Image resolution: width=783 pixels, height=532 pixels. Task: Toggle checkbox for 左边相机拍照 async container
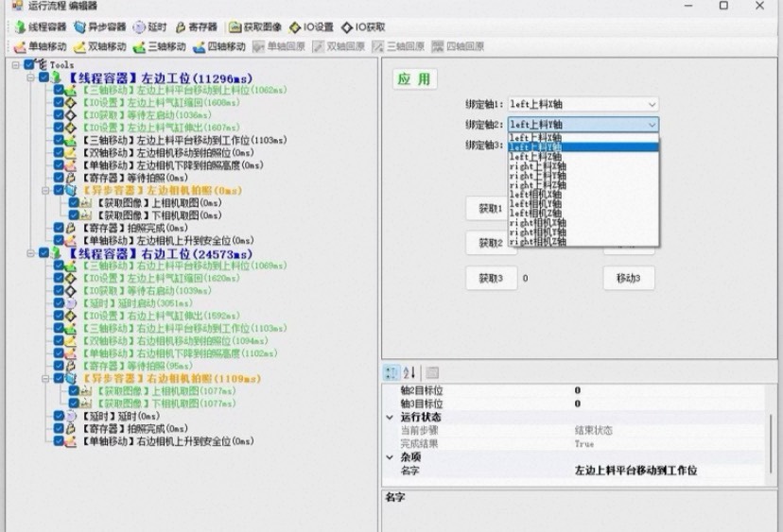[x=59, y=190]
